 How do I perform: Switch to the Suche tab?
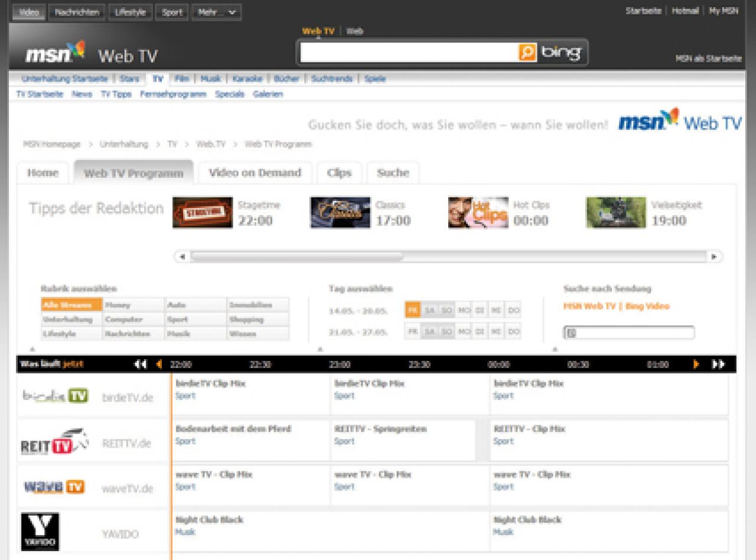pyautogui.click(x=393, y=173)
